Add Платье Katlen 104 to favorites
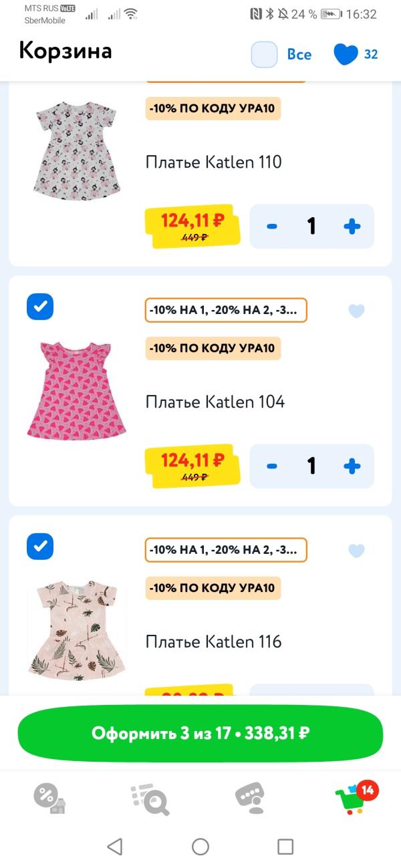401x868 pixels. click(x=357, y=311)
